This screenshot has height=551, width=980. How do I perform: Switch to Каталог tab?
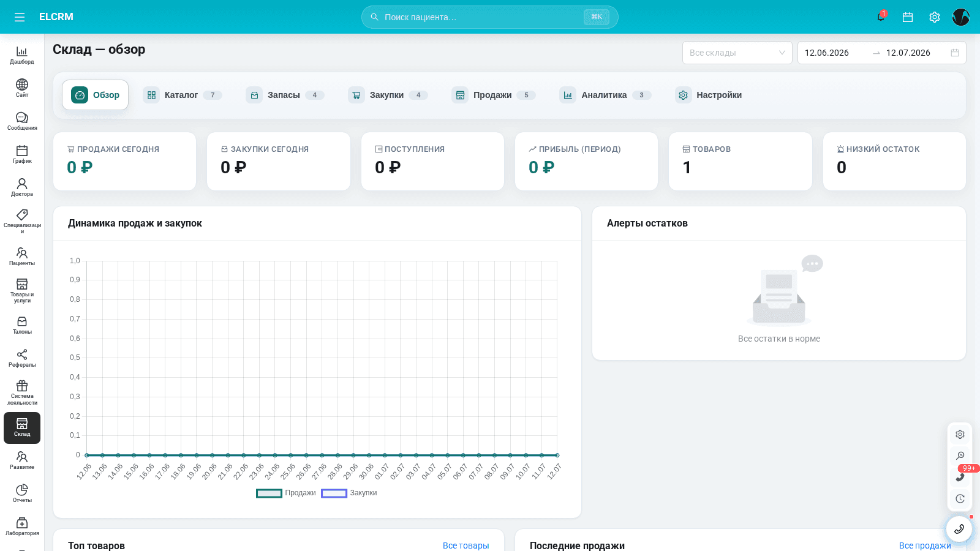[183, 95]
